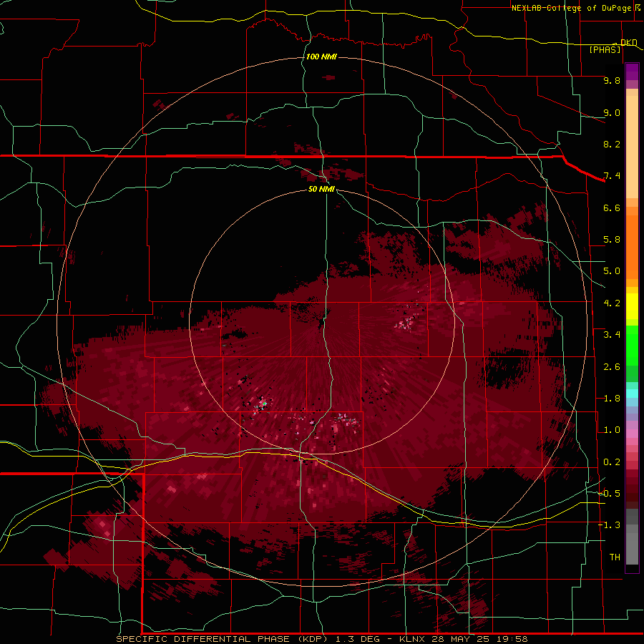Click the 1.0 scale label

click(612, 430)
